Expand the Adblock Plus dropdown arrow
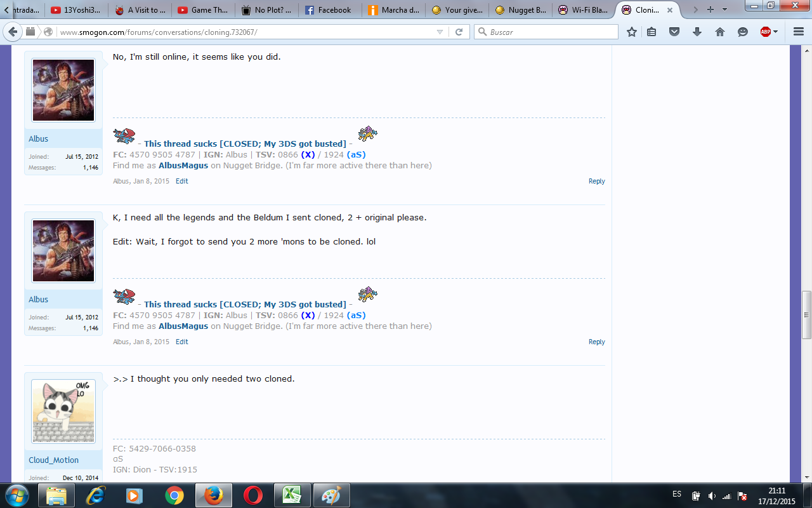Image resolution: width=812 pixels, height=508 pixels. (775, 32)
